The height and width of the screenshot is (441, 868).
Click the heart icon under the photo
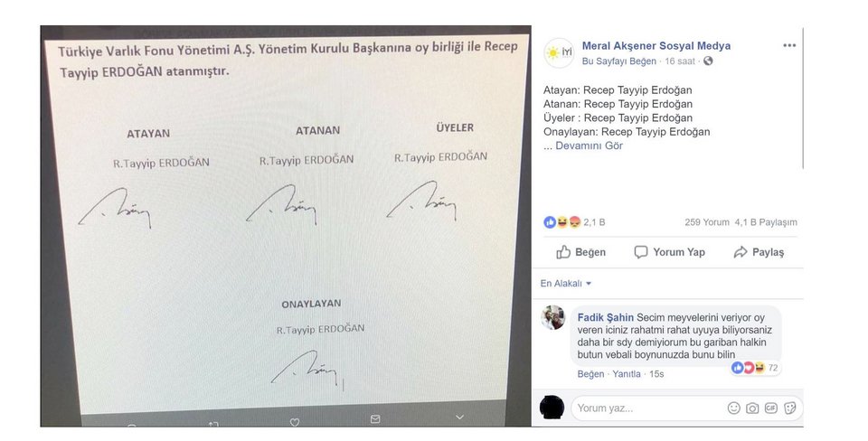tap(295, 422)
